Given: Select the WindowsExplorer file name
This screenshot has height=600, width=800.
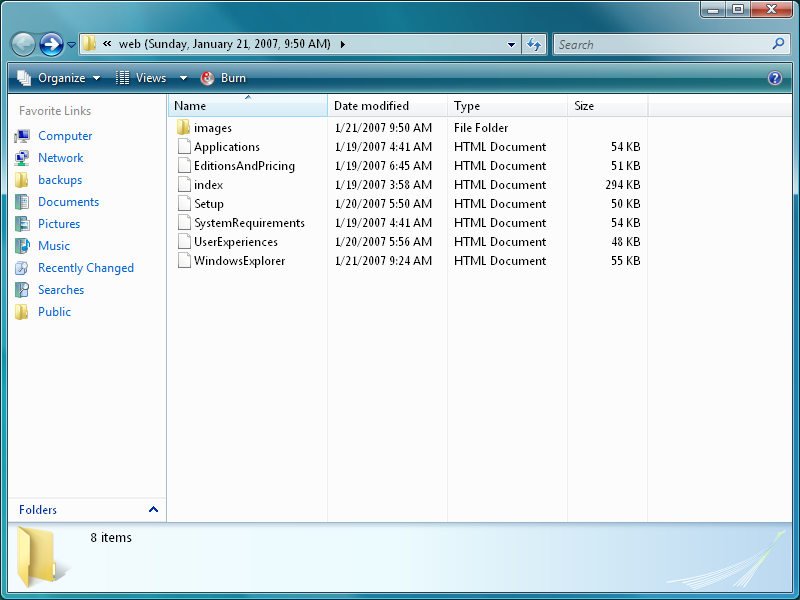Looking at the screenshot, I should point(239,261).
